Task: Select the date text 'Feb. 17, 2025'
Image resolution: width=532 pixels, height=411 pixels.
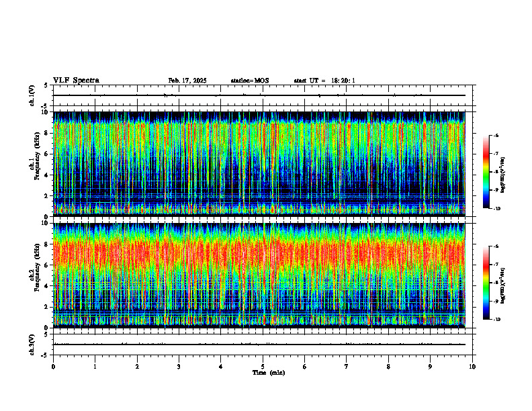Action: coord(187,81)
